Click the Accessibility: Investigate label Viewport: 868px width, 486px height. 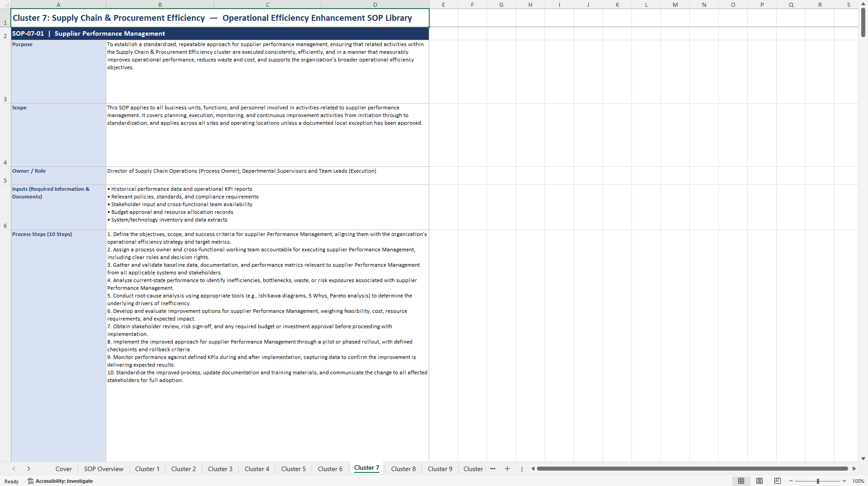pos(64,481)
